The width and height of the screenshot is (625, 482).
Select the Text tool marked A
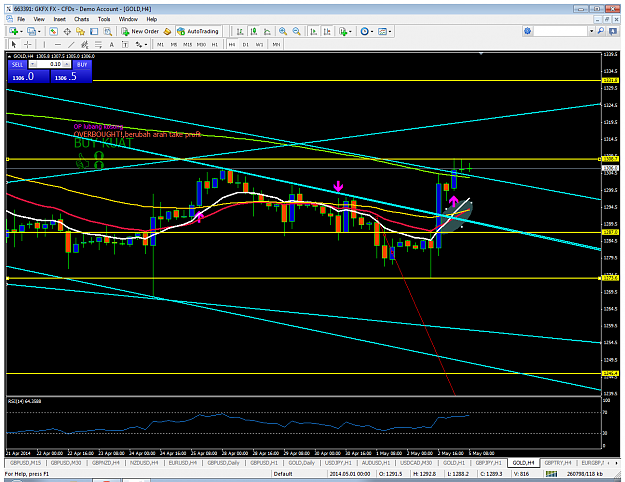[x=112, y=44]
